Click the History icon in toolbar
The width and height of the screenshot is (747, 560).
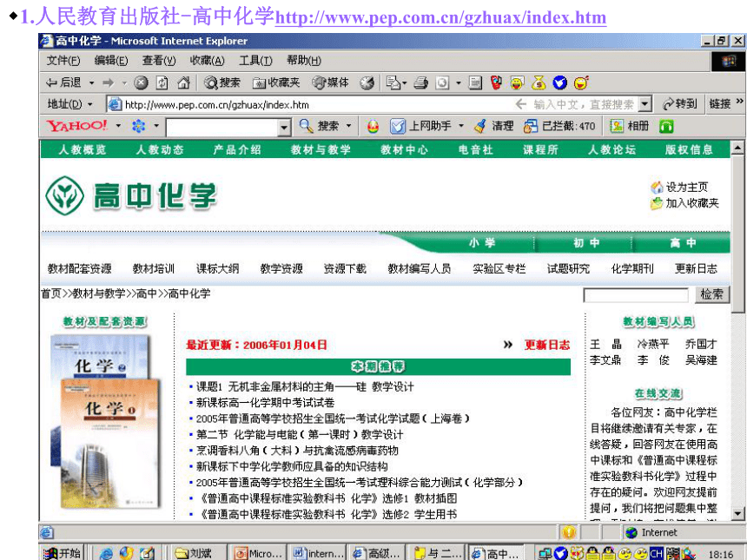367,82
